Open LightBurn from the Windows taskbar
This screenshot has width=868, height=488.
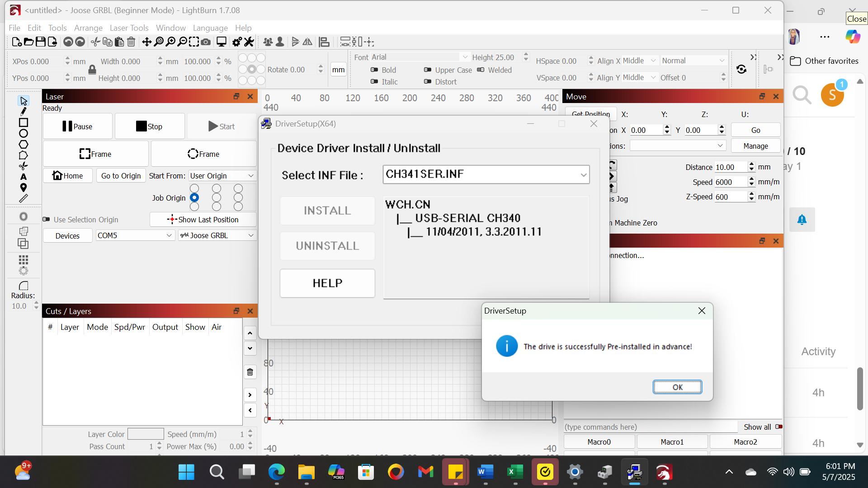[x=664, y=473]
